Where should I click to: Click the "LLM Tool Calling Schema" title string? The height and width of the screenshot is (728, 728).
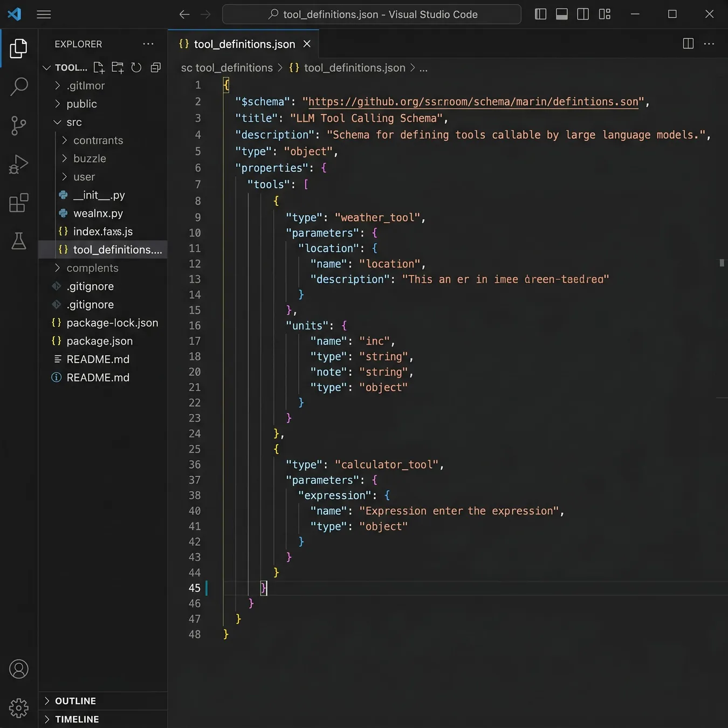coord(367,119)
